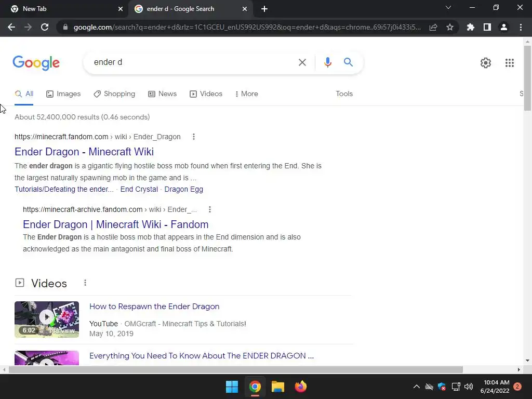The height and width of the screenshot is (399, 532).
Task: Open the Dragon Egg sitelink
Action: [x=183, y=189]
